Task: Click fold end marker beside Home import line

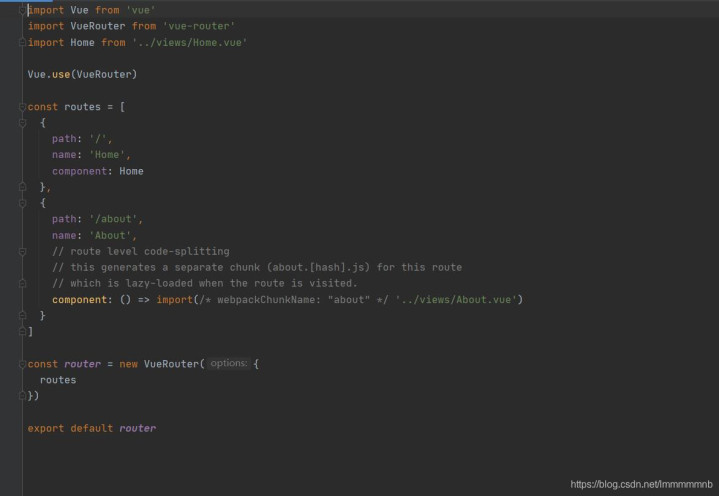Action: click(22, 43)
